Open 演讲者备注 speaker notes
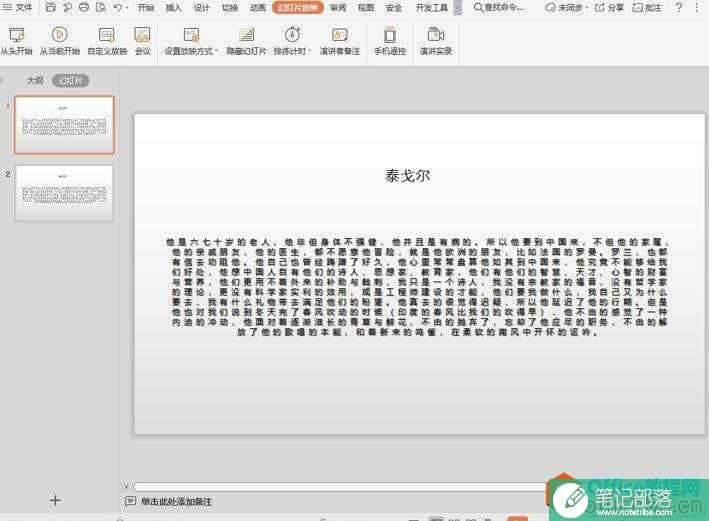709x521 pixels. click(340, 40)
